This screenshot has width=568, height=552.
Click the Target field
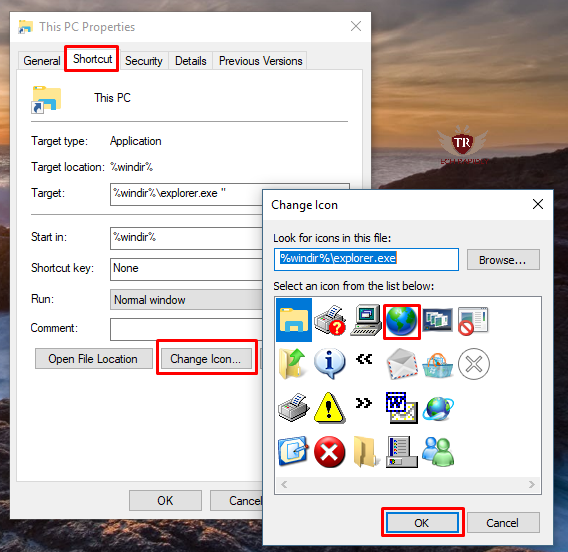click(186, 195)
